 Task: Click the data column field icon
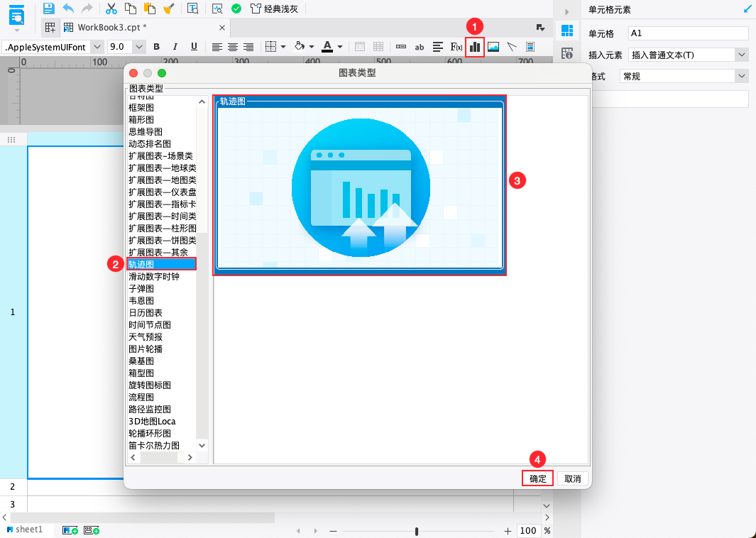pyautogui.click(x=400, y=47)
